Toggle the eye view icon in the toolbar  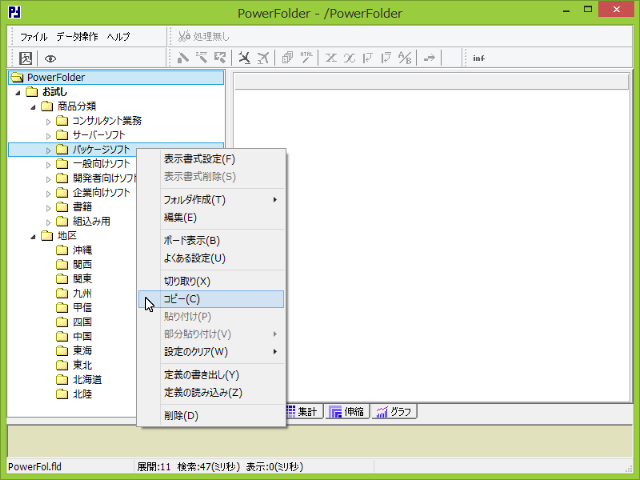(x=50, y=58)
